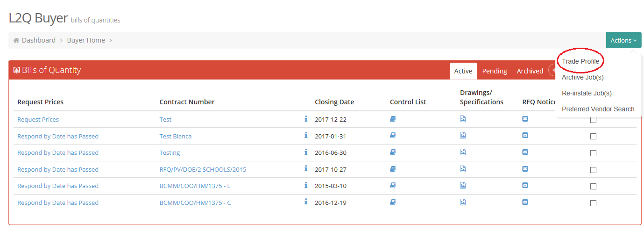The height and width of the screenshot is (232, 644).
Task: Open RFQ Notice envelope for Test Bianca
Action: pos(525,135)
